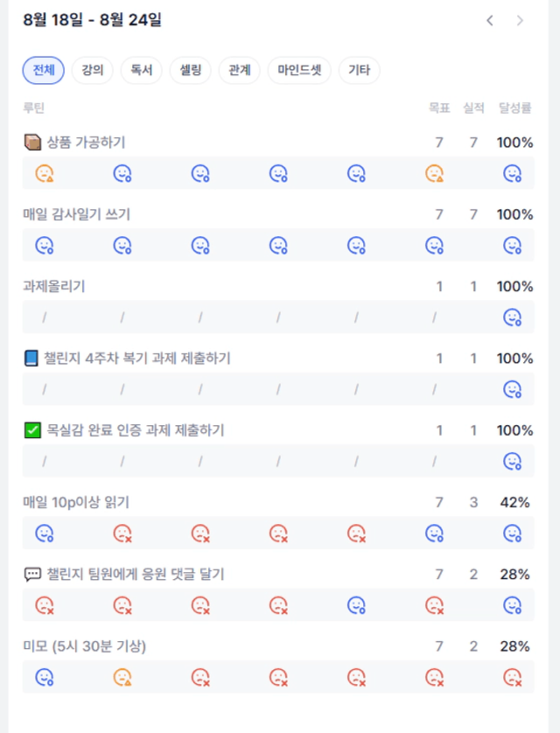Click the completed smiley for 과제올리기
560x733 pixels.
(513, 318)
